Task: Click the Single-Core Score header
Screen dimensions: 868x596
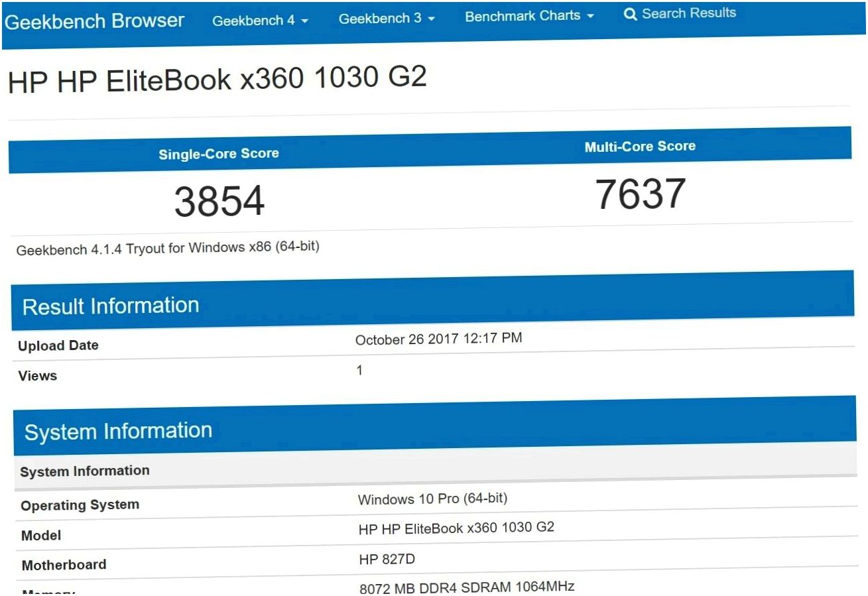Action: click(x=219, y=154)
